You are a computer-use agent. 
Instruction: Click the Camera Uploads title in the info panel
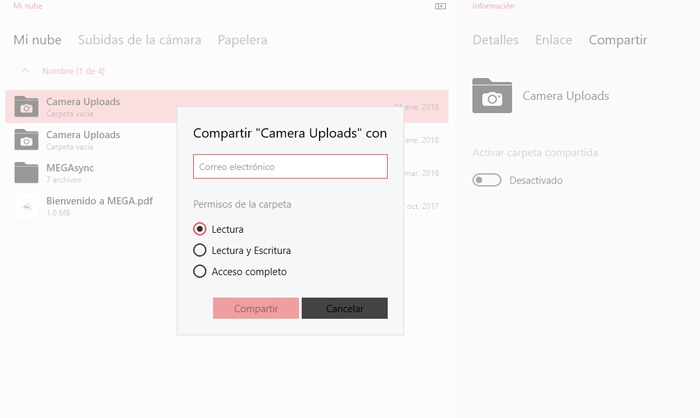click(566, 96)
